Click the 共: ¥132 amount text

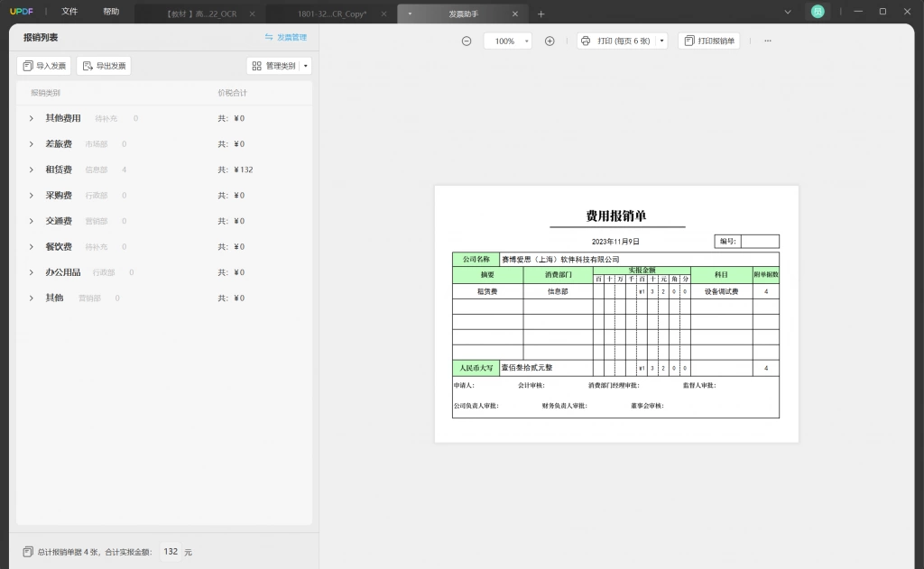point(236,170)
